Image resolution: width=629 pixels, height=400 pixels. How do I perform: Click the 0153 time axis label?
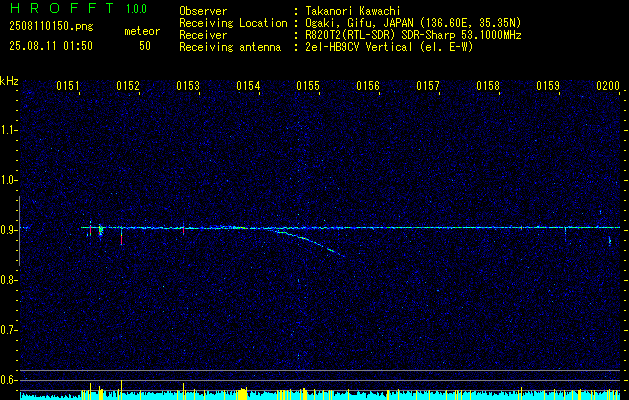pos(188,86)
